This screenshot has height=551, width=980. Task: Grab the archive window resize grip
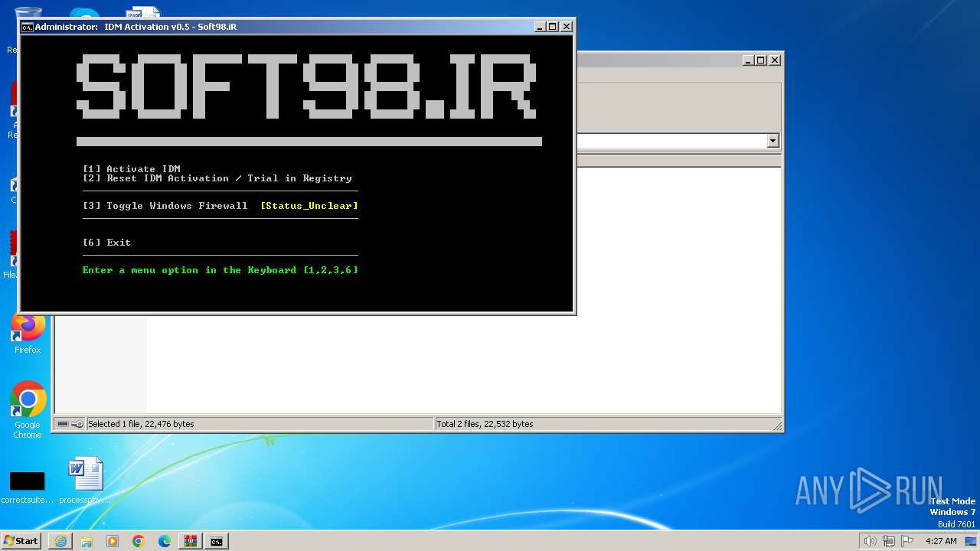click(x=777, y=425)
